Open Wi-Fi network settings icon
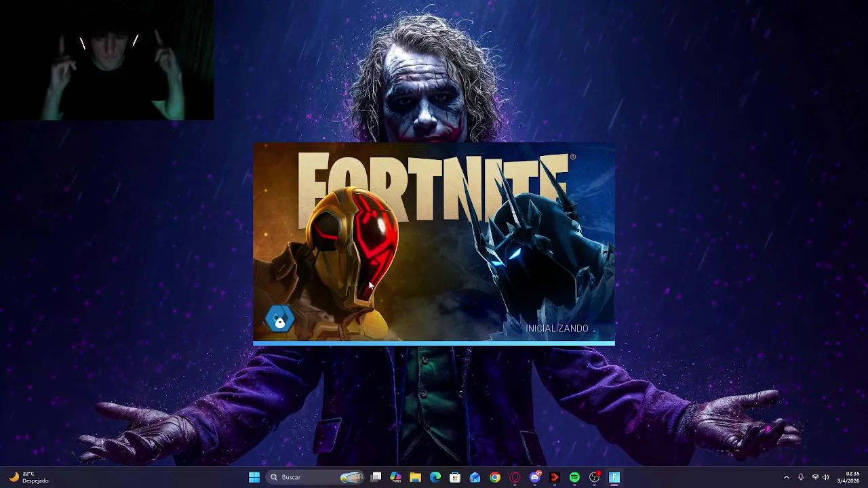Screen dimensions: 868x488 coord(815,477)
